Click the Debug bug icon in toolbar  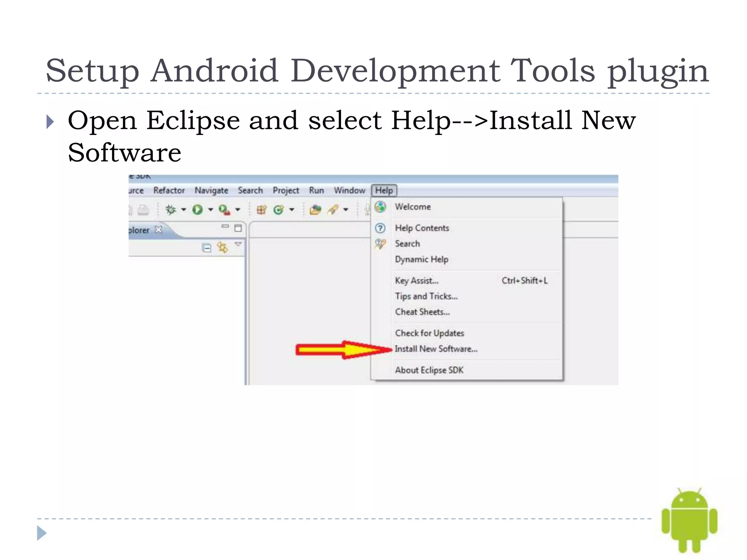click(171, 210)
